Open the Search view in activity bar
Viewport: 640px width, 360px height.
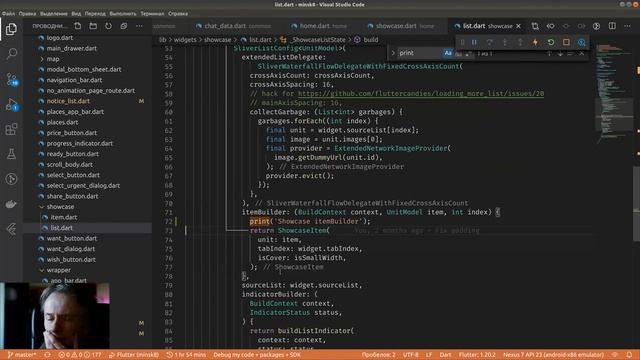[11, 53]
